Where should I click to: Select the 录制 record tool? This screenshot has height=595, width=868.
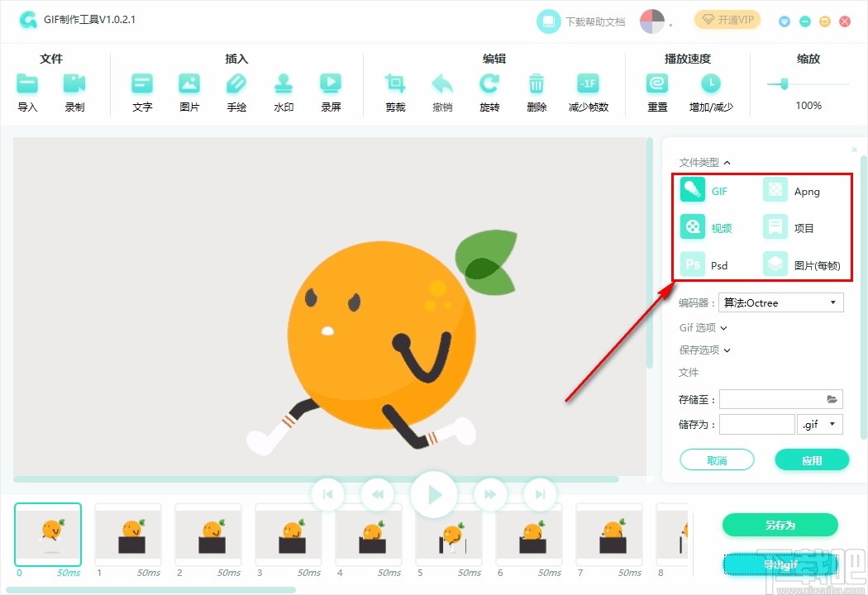(74, 83)
